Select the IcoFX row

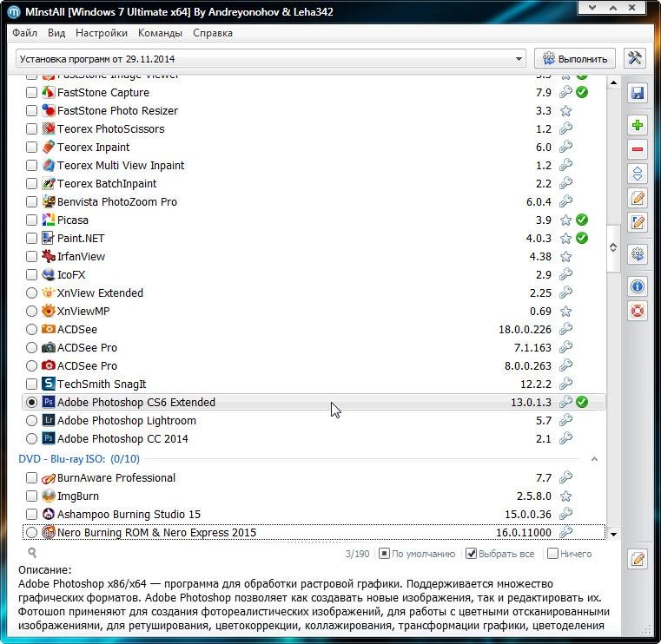tap(314, 274)
